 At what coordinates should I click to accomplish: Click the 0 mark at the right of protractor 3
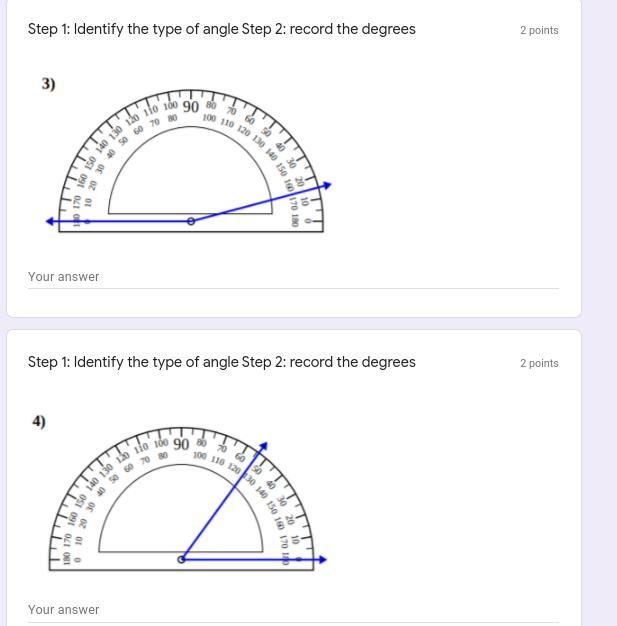(x=308, y=221)
